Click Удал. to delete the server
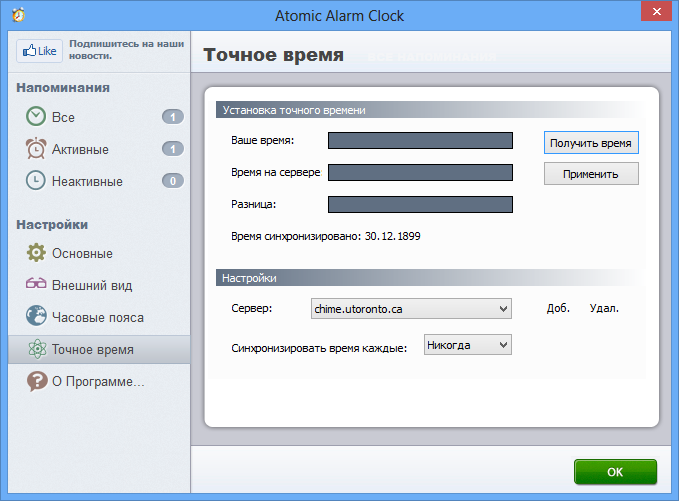Viewport: 679px width, 501px height. (x=604, y=308)
